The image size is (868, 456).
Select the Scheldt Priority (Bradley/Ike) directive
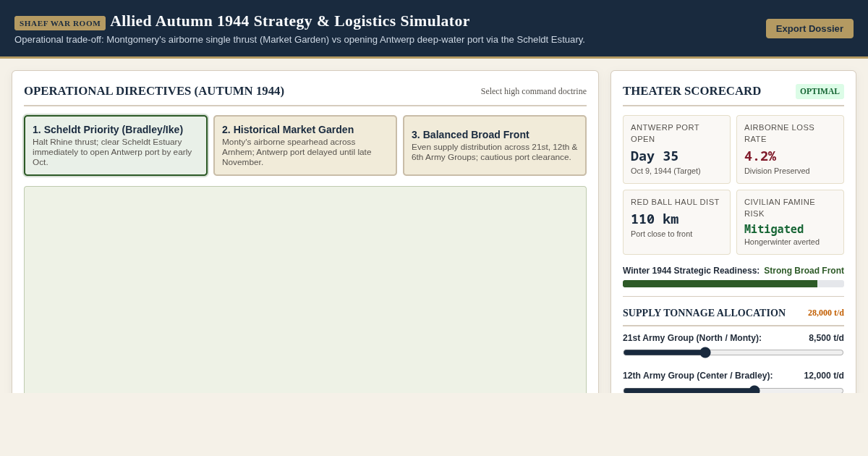(116, 145)
